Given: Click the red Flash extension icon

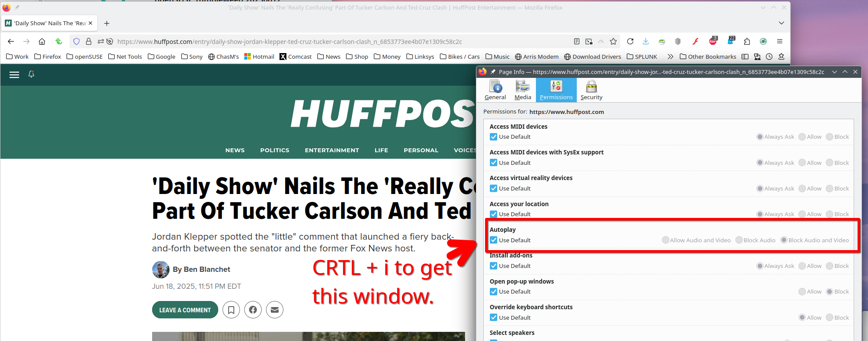Looking at the screenshot, I should pos(695,41).
